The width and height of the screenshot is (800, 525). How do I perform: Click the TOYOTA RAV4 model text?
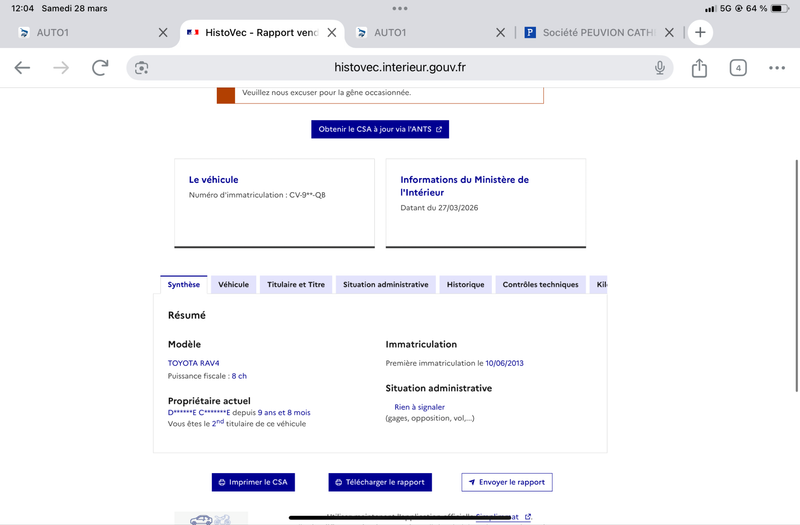click(193, 363)
